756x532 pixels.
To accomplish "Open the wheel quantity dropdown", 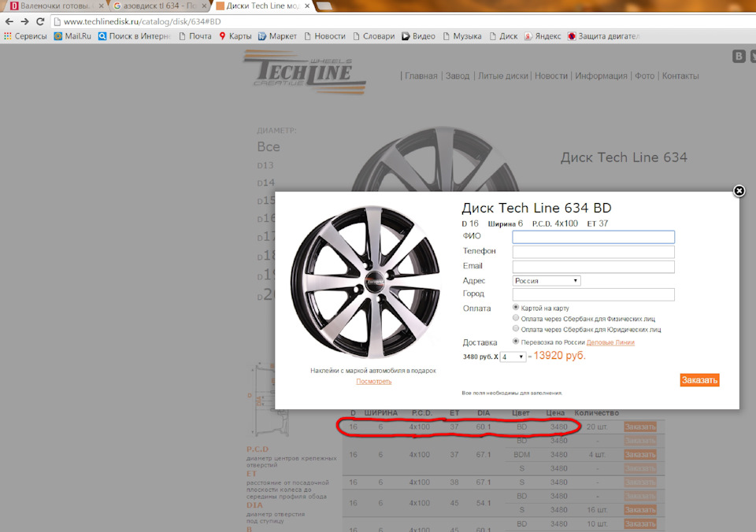I will pos(512,357).
